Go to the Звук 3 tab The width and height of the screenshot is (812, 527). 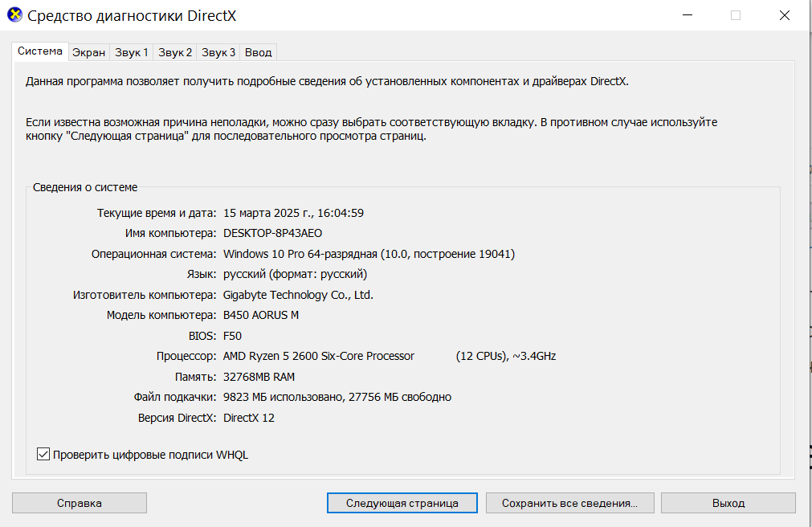tap(218, 52)
